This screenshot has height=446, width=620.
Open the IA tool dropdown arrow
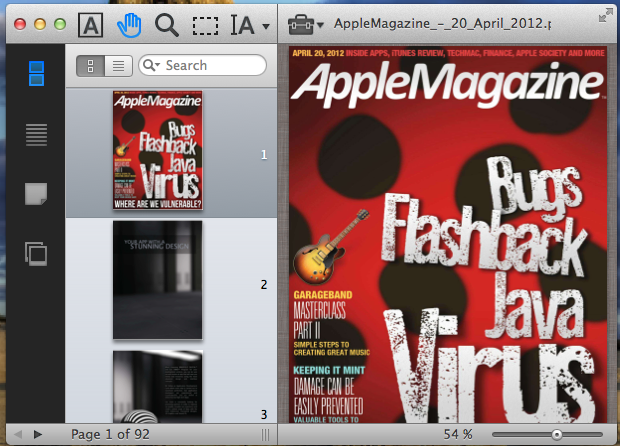point(266,26)
